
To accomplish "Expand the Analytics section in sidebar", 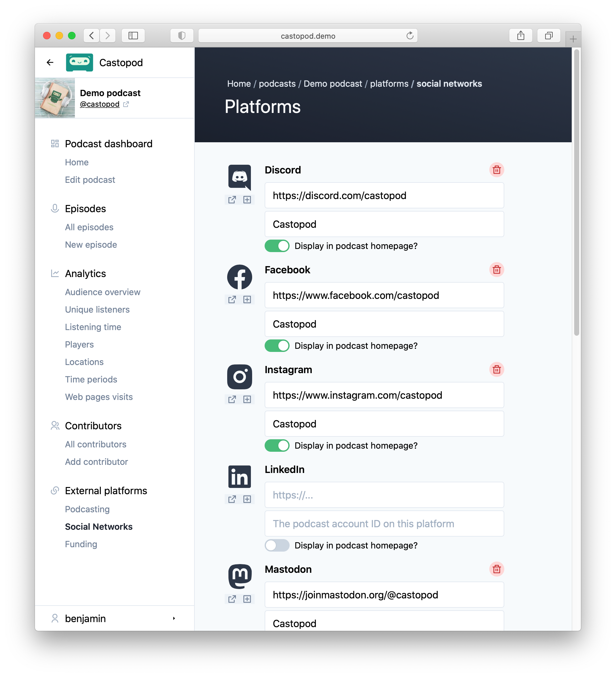I will (x=85, y=273).
